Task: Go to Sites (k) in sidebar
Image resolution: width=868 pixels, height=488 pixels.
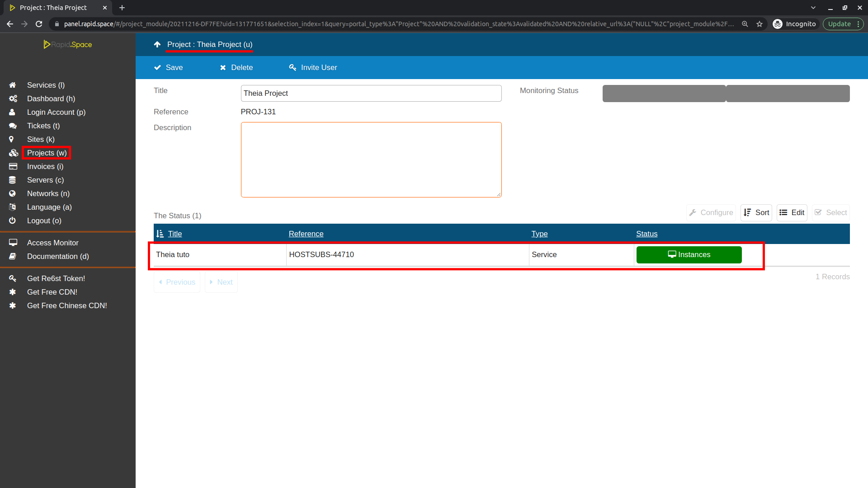Action: pos(41,139)
